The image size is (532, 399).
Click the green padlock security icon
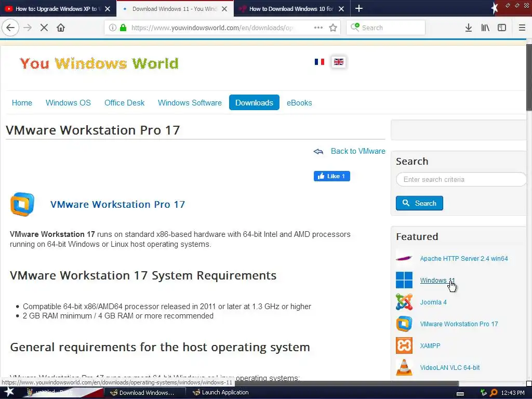tap(123, 28)
